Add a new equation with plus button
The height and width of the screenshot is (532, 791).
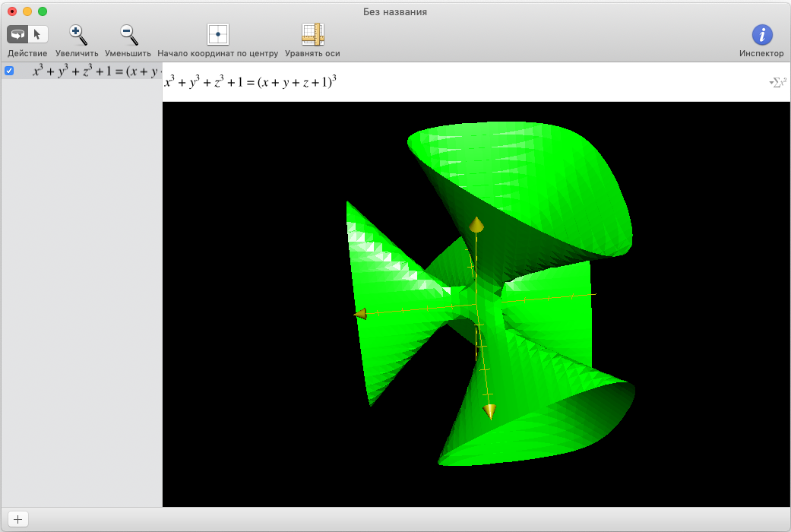(x=17, y=520)
